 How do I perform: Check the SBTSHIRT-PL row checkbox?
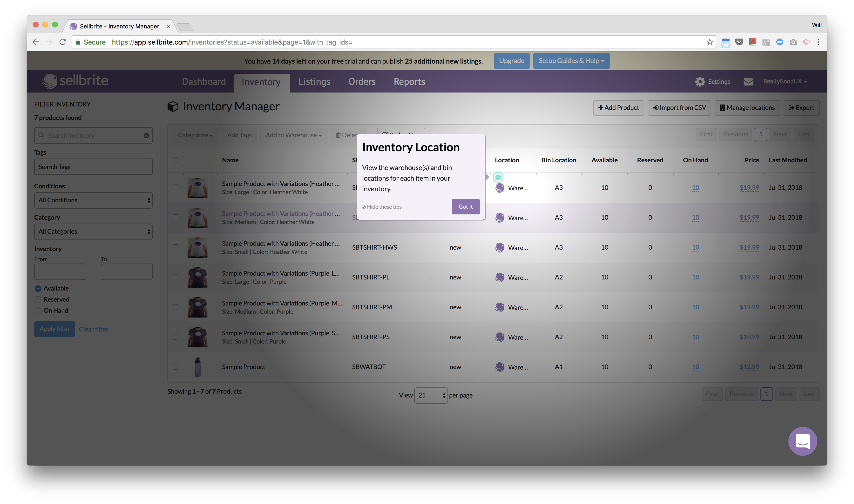tap(175, 277)
